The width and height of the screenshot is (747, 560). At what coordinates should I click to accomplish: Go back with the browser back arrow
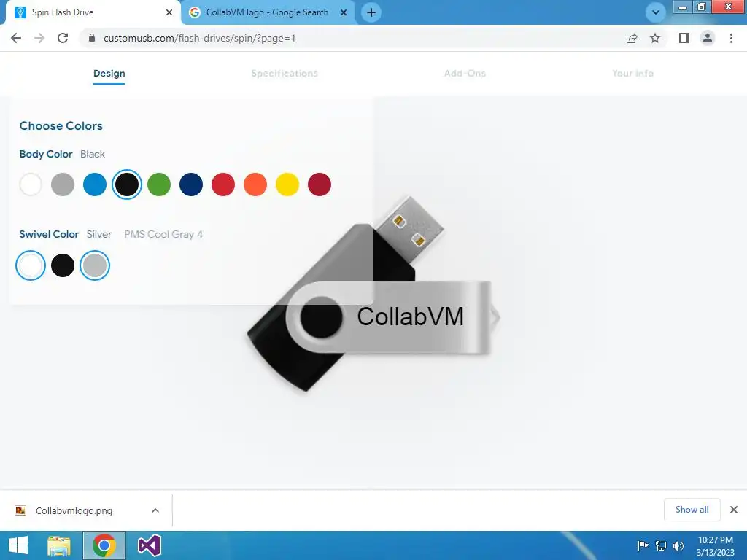pos(16,38)
